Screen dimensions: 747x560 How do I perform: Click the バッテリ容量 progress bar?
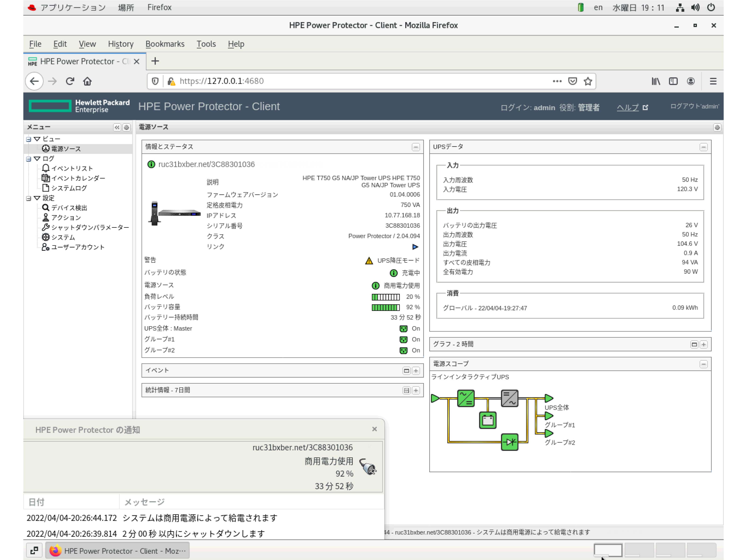click(x=385, y=308)
